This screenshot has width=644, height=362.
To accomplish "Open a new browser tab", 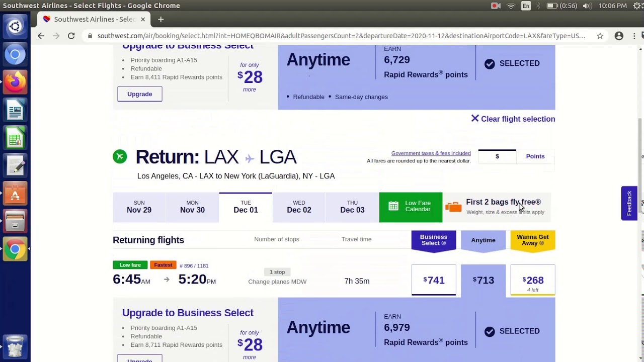I will pyautogui.click(x=160, y=19).
